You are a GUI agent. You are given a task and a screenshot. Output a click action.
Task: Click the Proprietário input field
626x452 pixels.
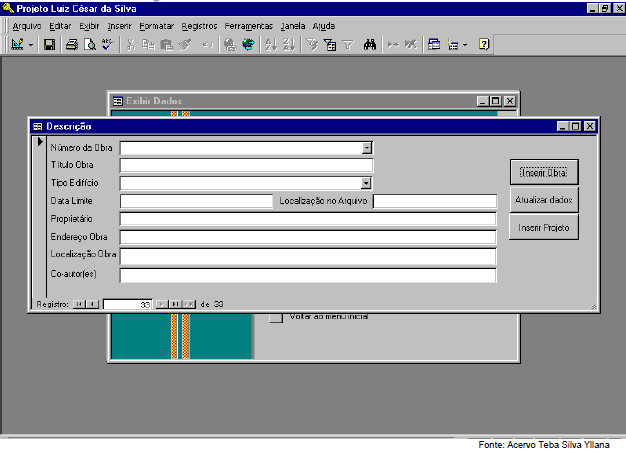point(308,219)
